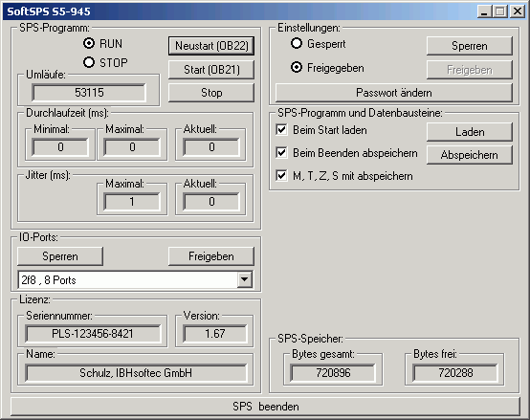Screen dimensions: 530x420
Task: Click the Seriennummer field
Action: [x=93, y=334]
